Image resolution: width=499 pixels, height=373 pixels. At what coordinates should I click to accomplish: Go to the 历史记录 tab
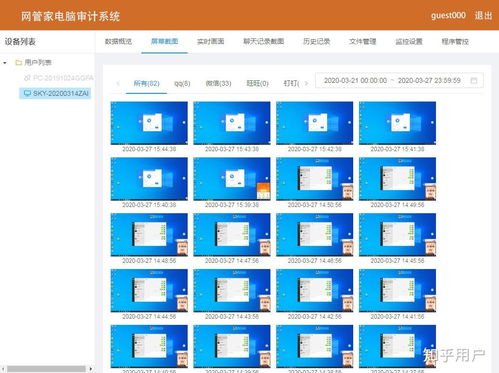[x=316, y=42]
